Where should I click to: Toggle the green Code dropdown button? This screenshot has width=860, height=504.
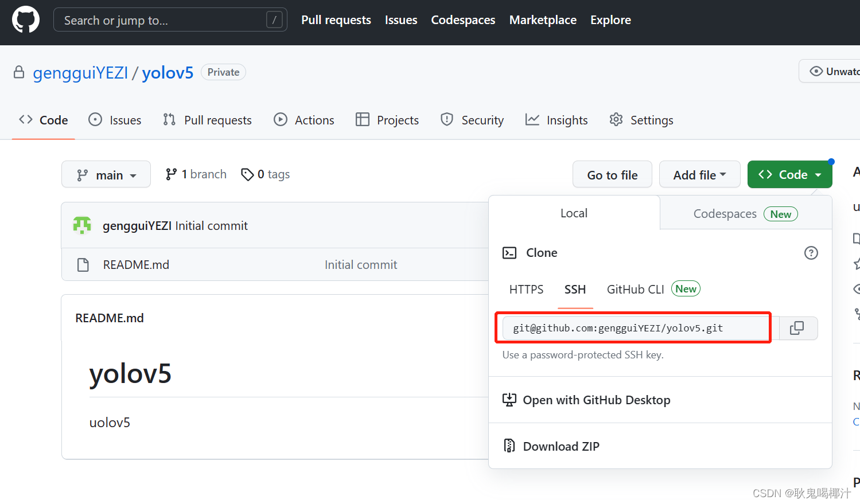[789, 174]
